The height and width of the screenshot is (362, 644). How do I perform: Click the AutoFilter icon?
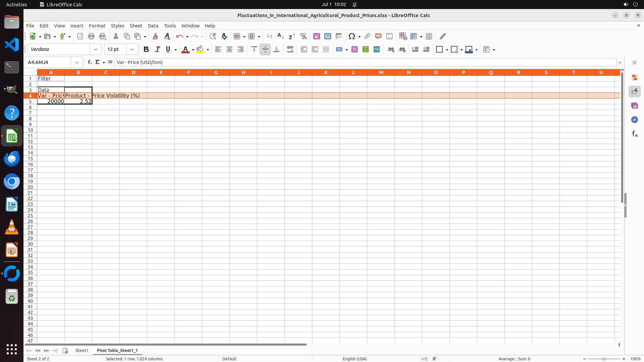(x=303, y=36)
